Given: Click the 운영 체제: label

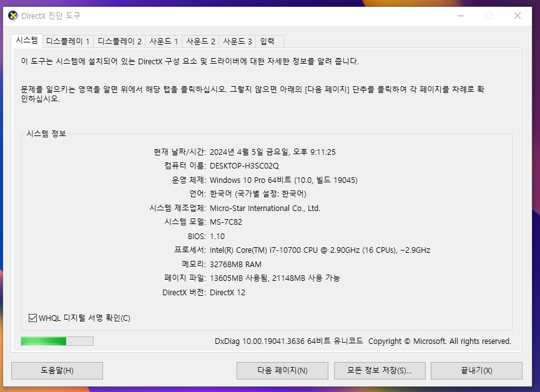Looking at the screenshot, I should (189, 180).
